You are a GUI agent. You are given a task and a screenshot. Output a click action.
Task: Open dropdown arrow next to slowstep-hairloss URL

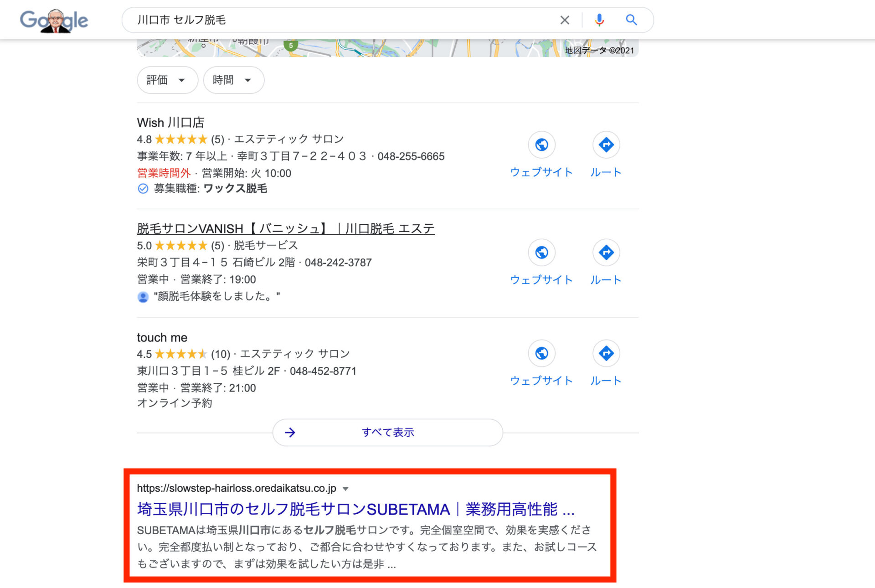coord(345,489)
